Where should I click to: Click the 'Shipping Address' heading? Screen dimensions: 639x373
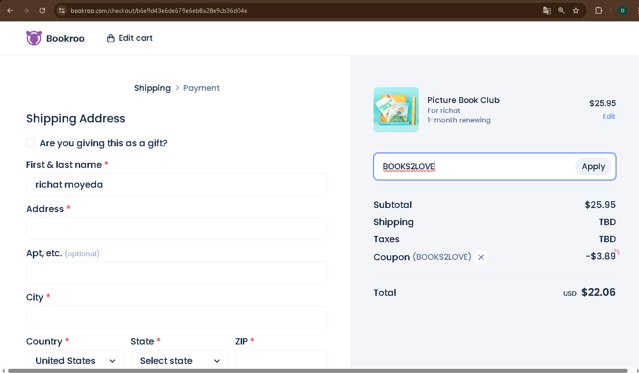[76, 119]
